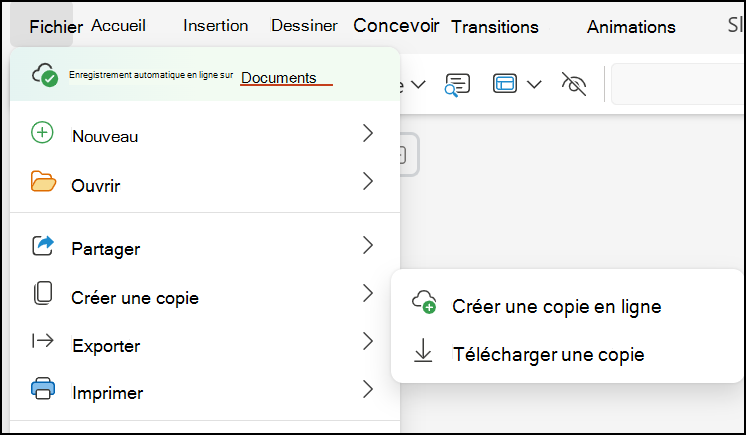Expand the Ouvrir submenu chevron
746x435 pixels.
click(x=368, y=181)
